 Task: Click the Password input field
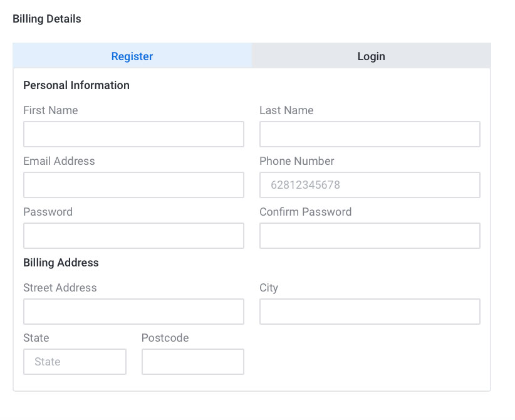[133, 235]
